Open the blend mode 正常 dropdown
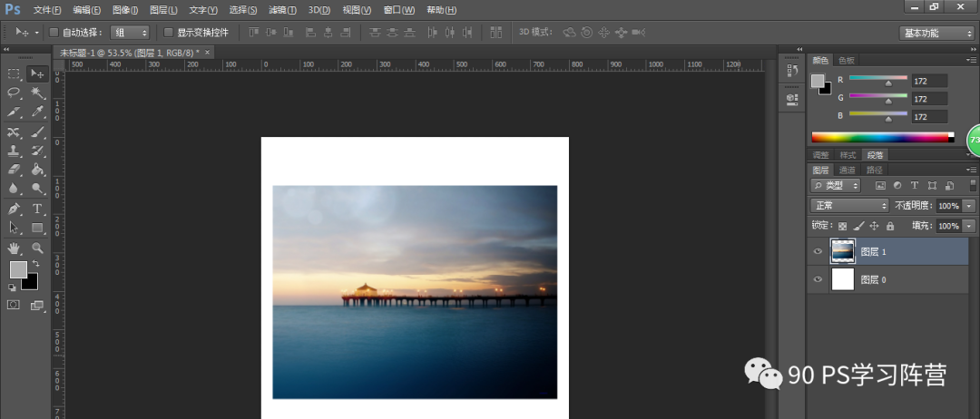Viewport: 980px width, 419px height. 849,206
